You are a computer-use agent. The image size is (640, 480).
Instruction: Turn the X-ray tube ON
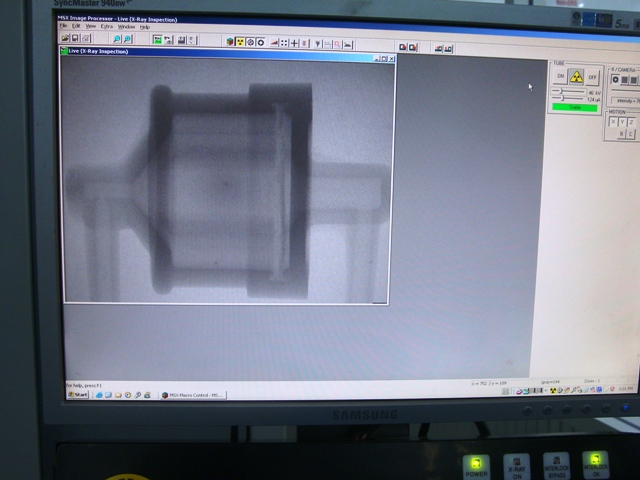(561, 77)
